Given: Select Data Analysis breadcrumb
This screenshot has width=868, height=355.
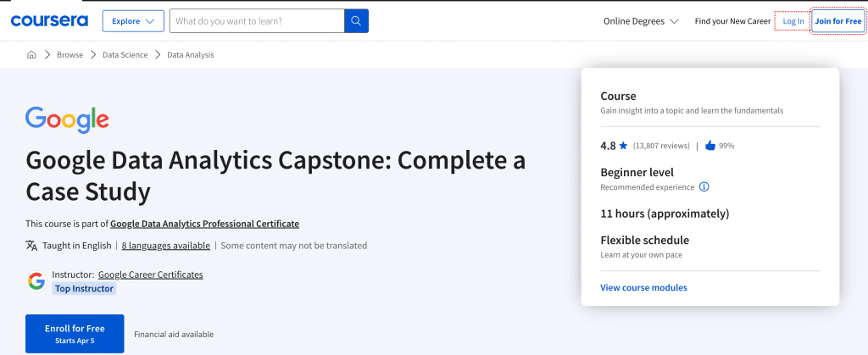Looking at the screenshot, I should coord(191,55).
